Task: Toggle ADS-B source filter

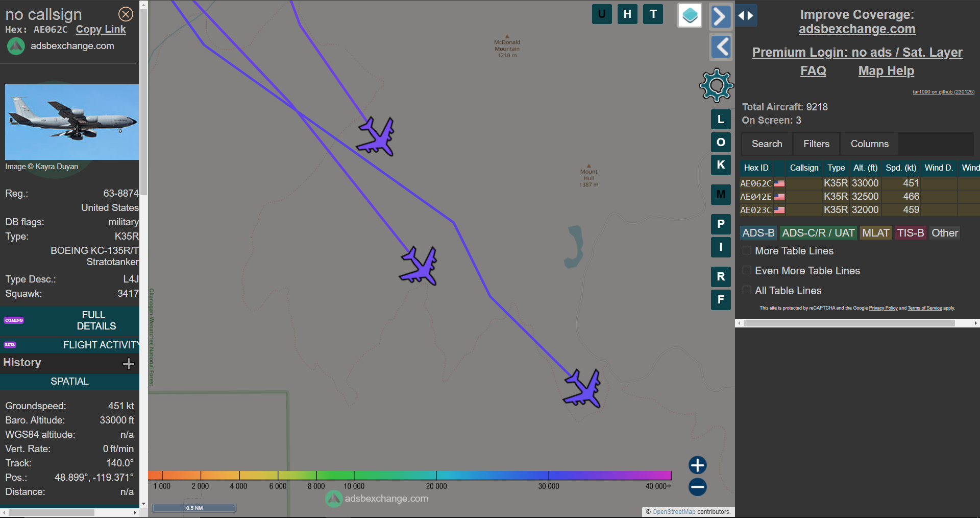Action: click(758, 233)
